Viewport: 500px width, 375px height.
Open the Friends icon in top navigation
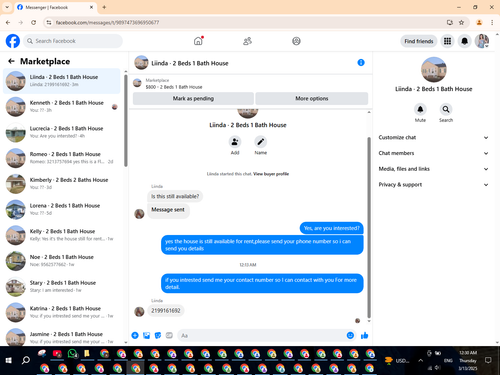click(247, 41)
